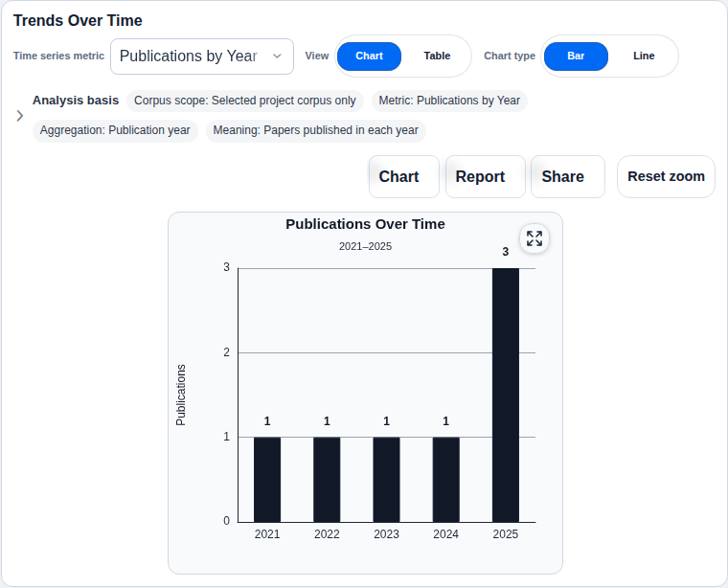This screenshot has width=728, height=588.
Task: Expand chart to fullscreen with arrows icon
Action: tap(535, 238)
